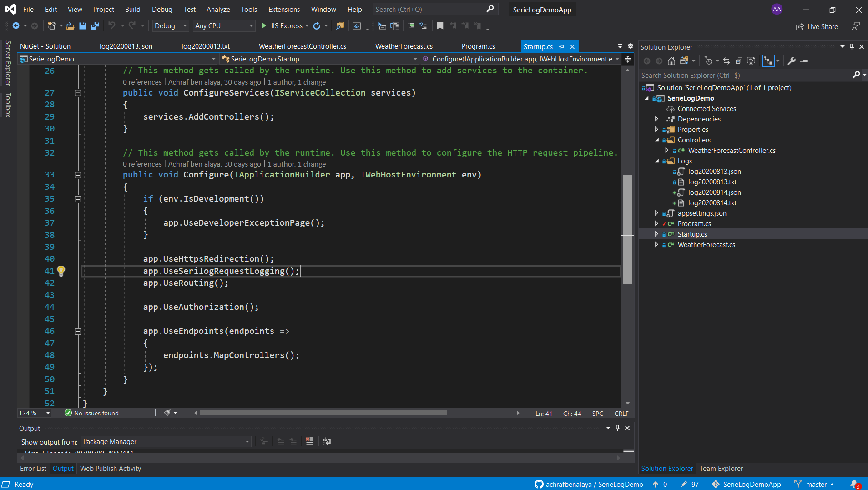
Task: Click the Clear All icon in Output panel
Action: [310, 441]
